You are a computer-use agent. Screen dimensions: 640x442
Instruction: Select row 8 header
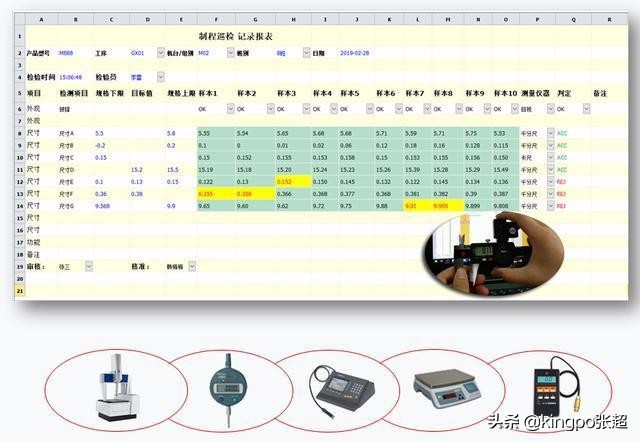point(20,133)
